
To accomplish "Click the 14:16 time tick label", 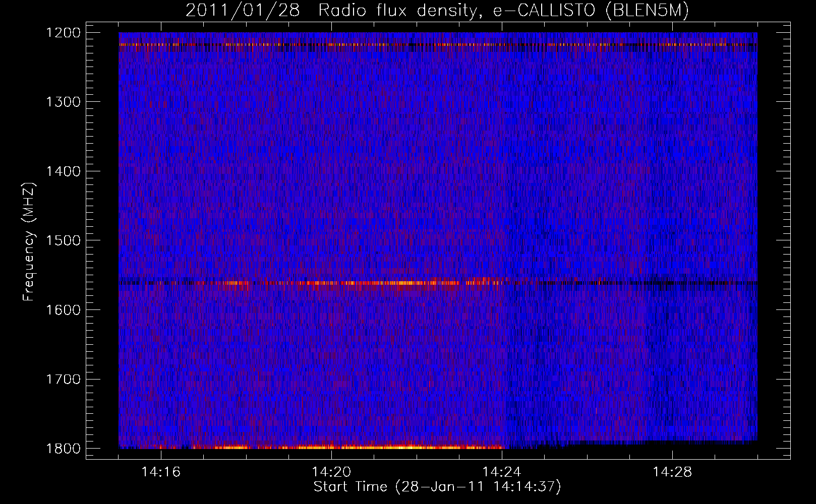I will (x=161, y=472).
